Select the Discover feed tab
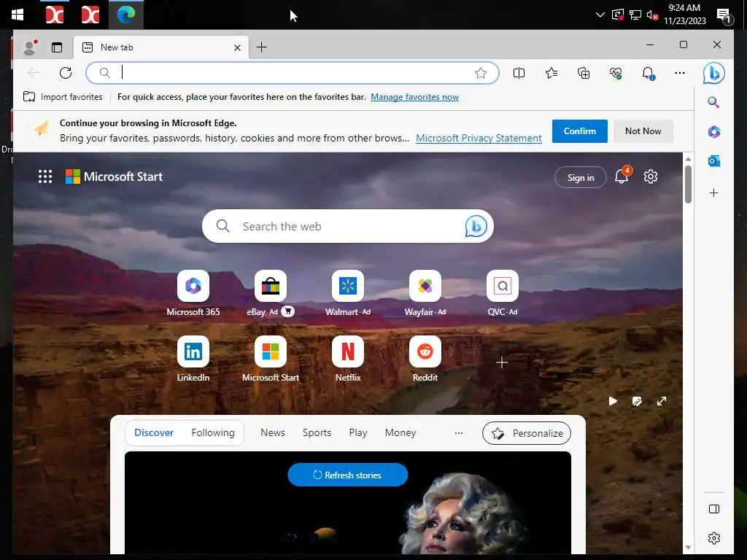747x560 pixels. [154, 432]
